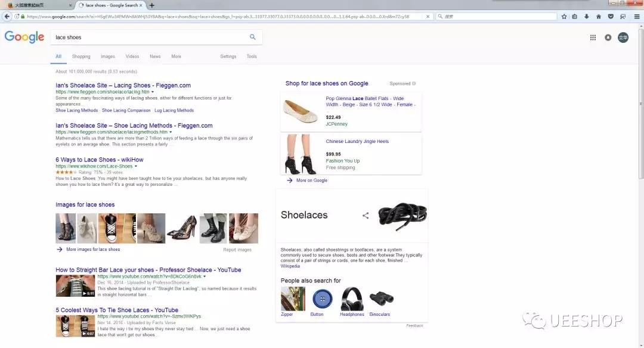
Task: Click the Binoculars related search image
Action: click(x=381, y=299)
